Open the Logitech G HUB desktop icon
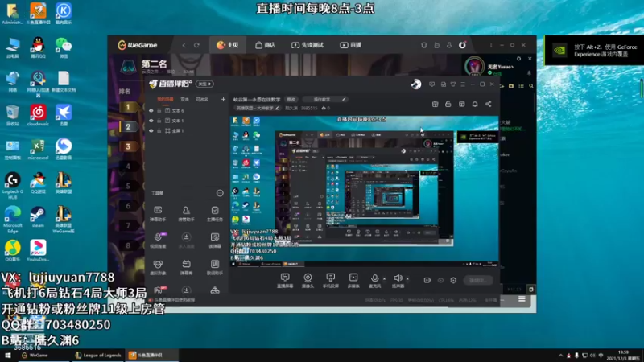The image size is (644, 362). coord(13,186)
